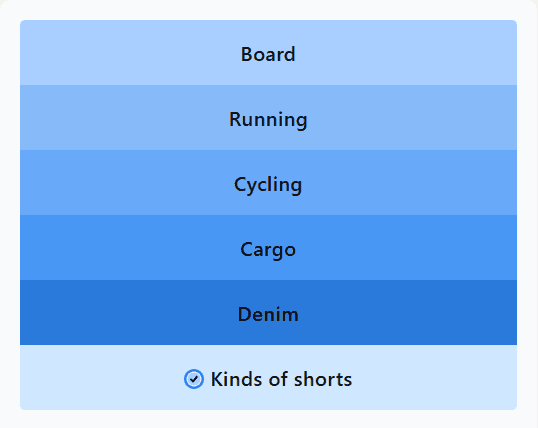Click the word shorts in the footer

323,379
